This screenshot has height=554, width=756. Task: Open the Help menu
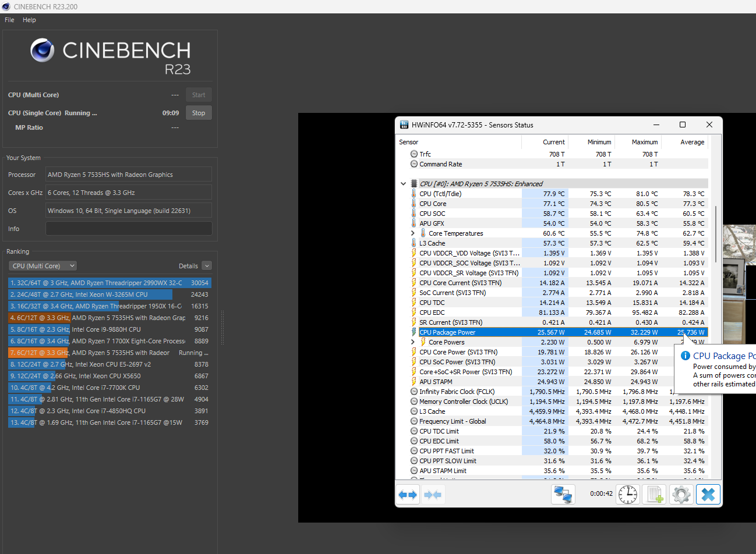(29, 20)
